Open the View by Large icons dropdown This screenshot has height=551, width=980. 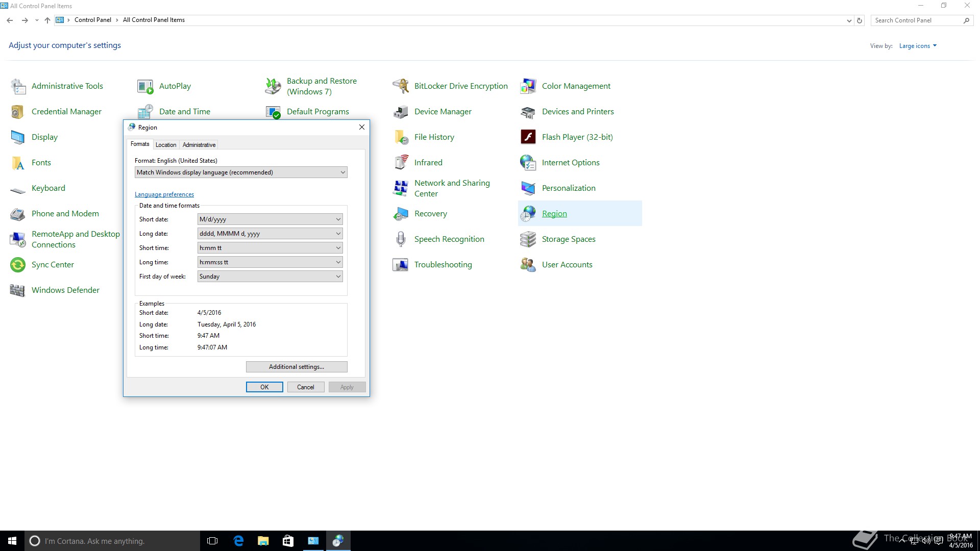click(x=918, y=46)
